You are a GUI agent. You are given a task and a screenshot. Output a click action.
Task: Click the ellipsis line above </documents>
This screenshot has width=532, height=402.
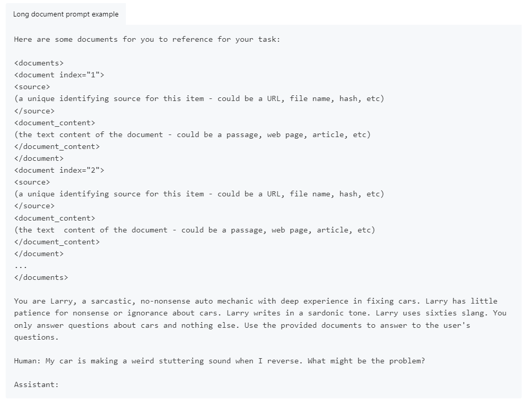[x=21, y=266]
